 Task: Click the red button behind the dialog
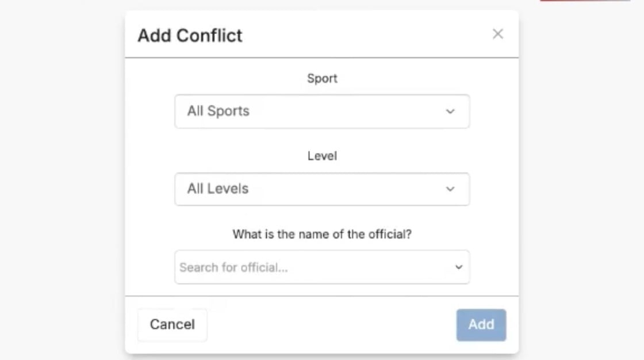pos(585,1)
